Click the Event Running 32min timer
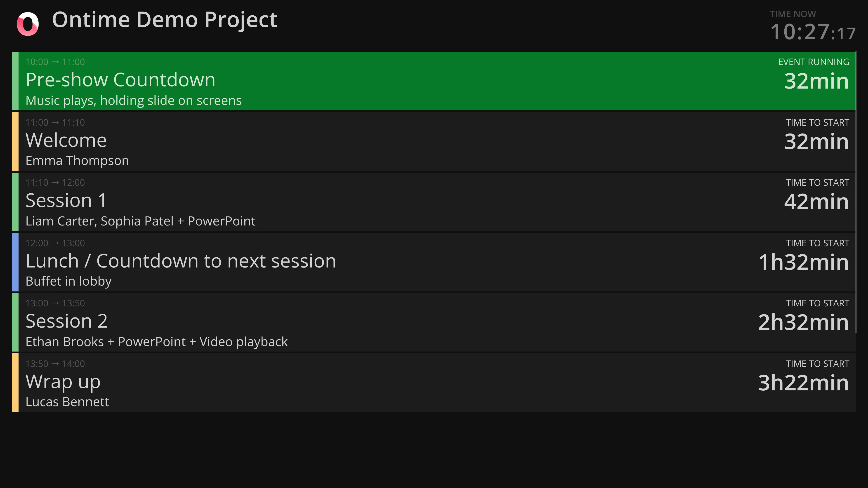Image resolution: width=868 pixels, height=488 pixels. pyautogui.click(x=816, y=81)
